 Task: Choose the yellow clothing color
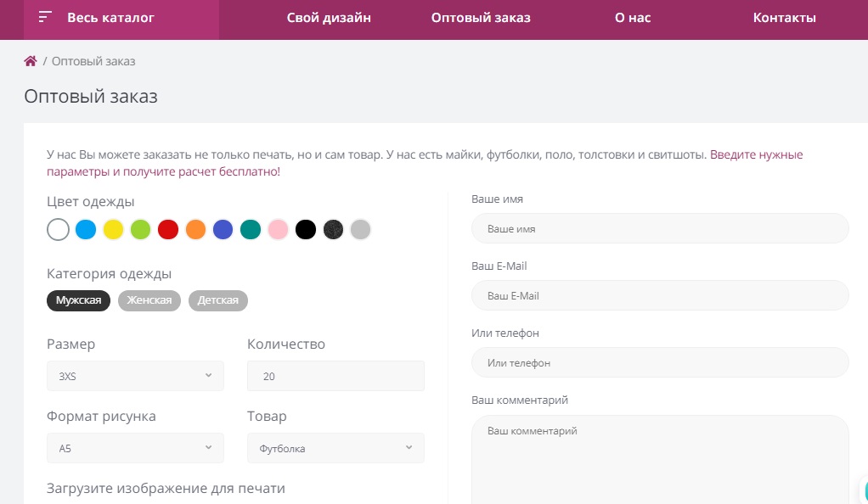click(x=113, y=229)
